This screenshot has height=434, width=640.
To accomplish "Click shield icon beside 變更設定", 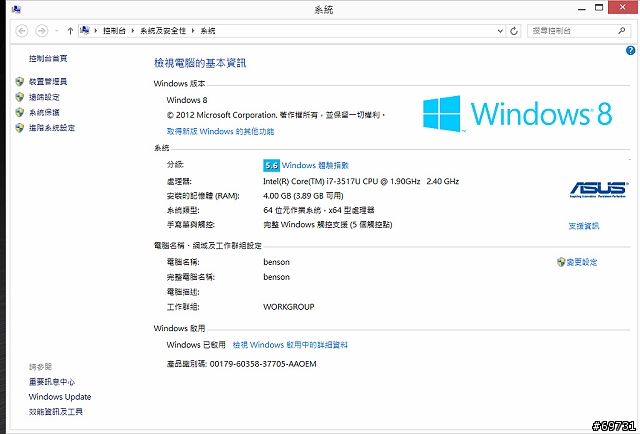I will (561, 262).
